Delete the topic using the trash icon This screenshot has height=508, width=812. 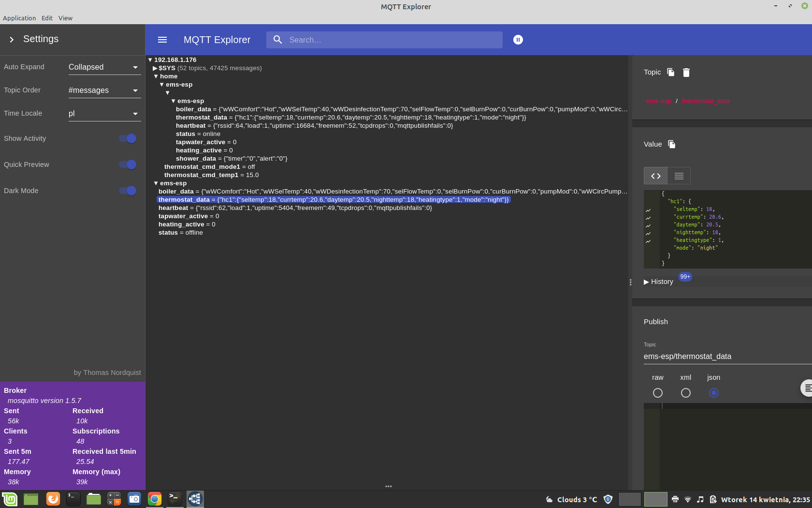tap(686, 72)
